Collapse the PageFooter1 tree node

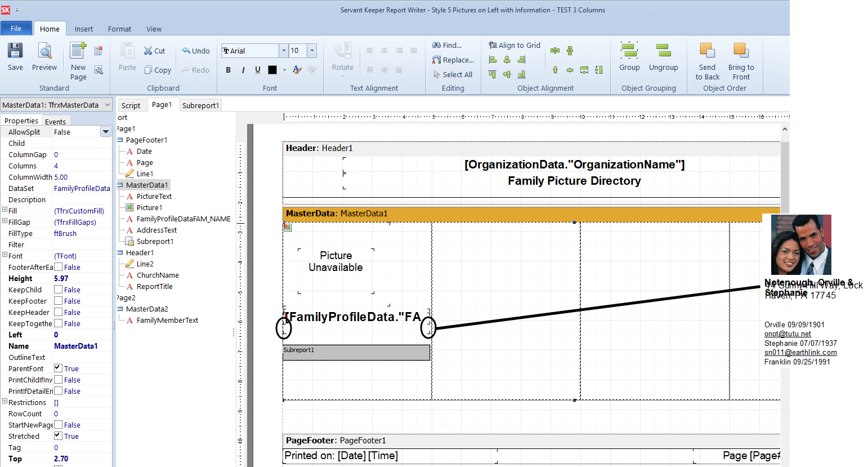pyautogui.click(x=120, y=140)
